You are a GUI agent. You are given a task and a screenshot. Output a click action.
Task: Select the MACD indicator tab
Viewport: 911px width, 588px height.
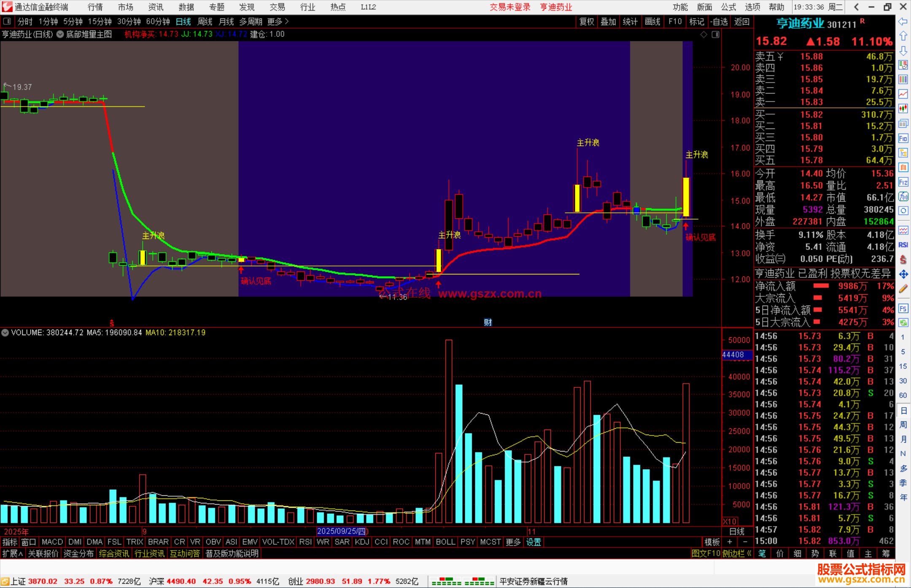point(52,542)
